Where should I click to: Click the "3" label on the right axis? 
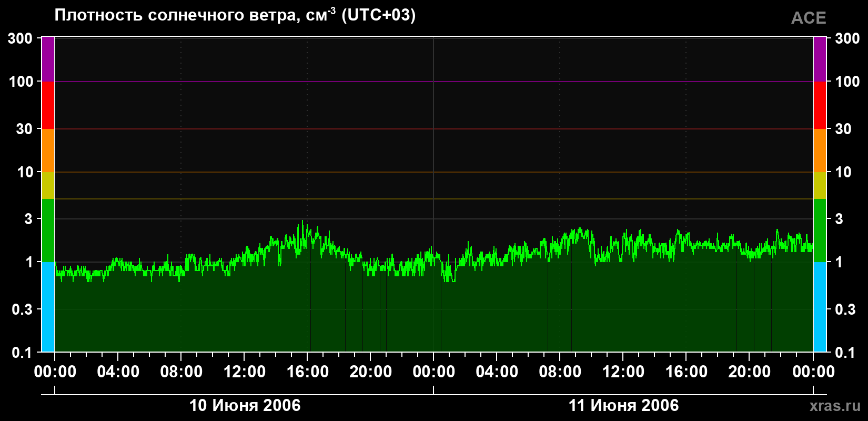pos(839,218)
